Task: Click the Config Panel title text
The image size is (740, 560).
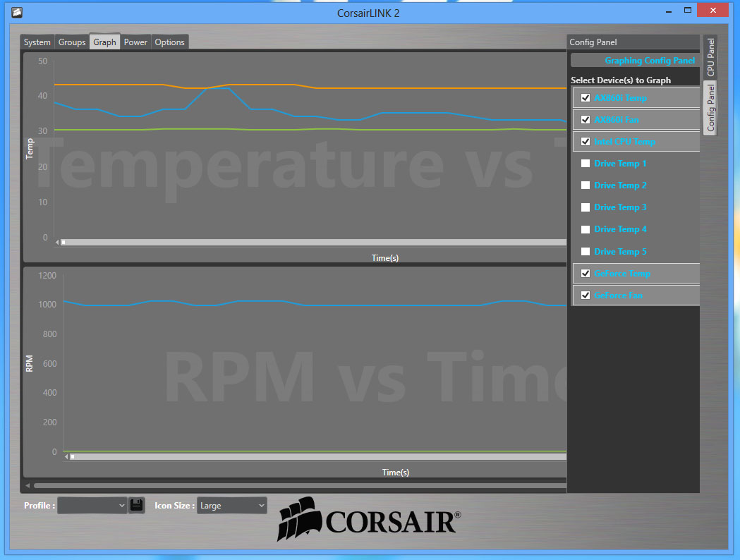Action: [x=593, y=42]
